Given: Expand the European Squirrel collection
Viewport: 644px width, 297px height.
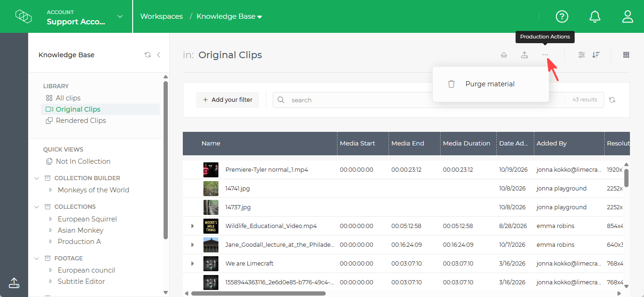Looking at the screenshot, I should [x=51, y=219].
